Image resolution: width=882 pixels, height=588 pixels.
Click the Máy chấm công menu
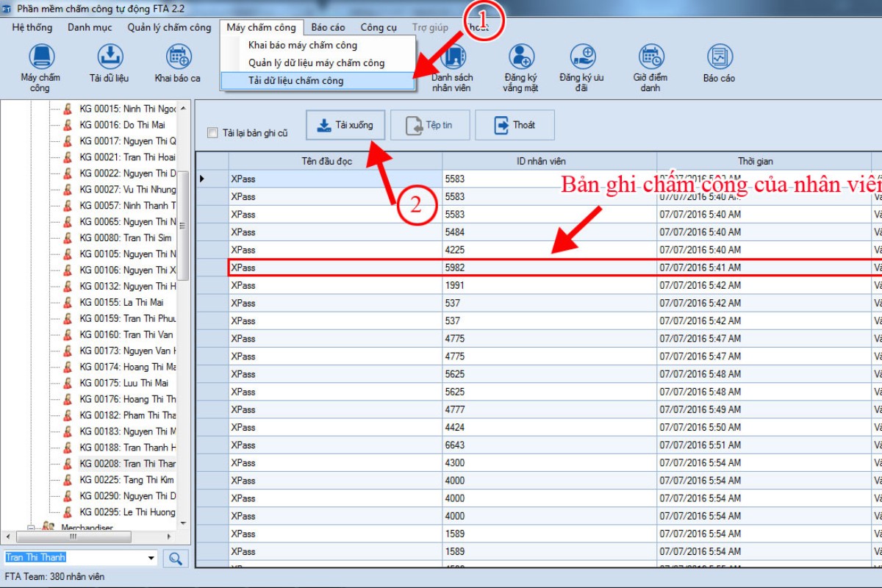click(x=261, y=27)
